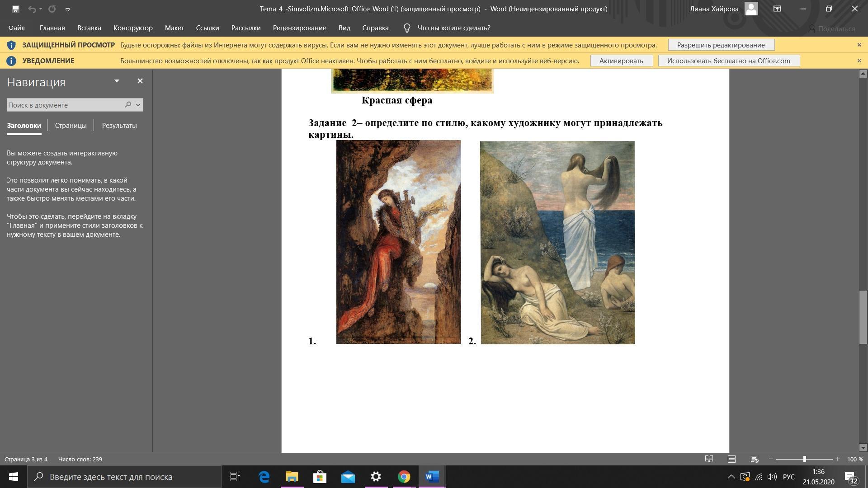Click the zoom out minus button

(771, 459)
